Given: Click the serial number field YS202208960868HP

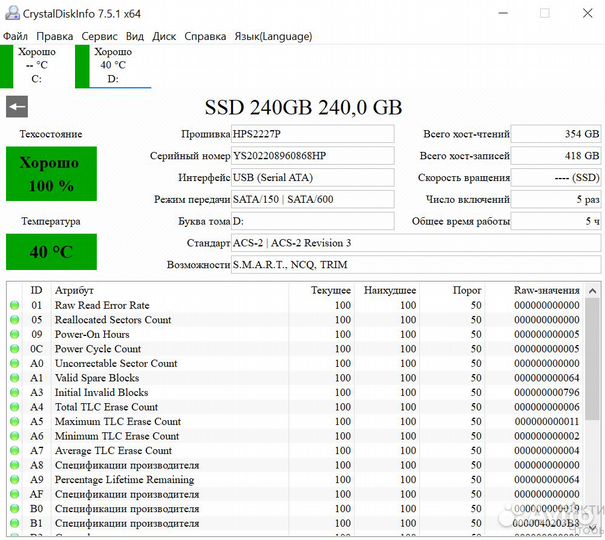Looking at the screenshot, I should [x=313, y=155].
